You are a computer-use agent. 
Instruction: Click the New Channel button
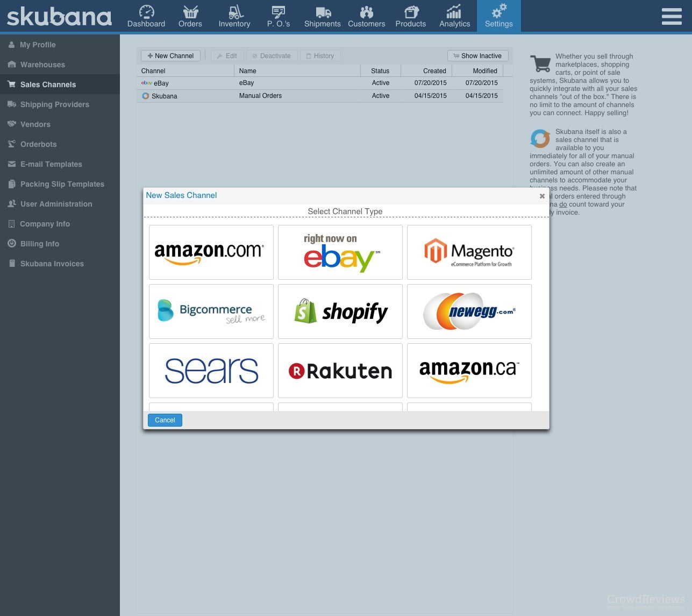coord(170,55)
